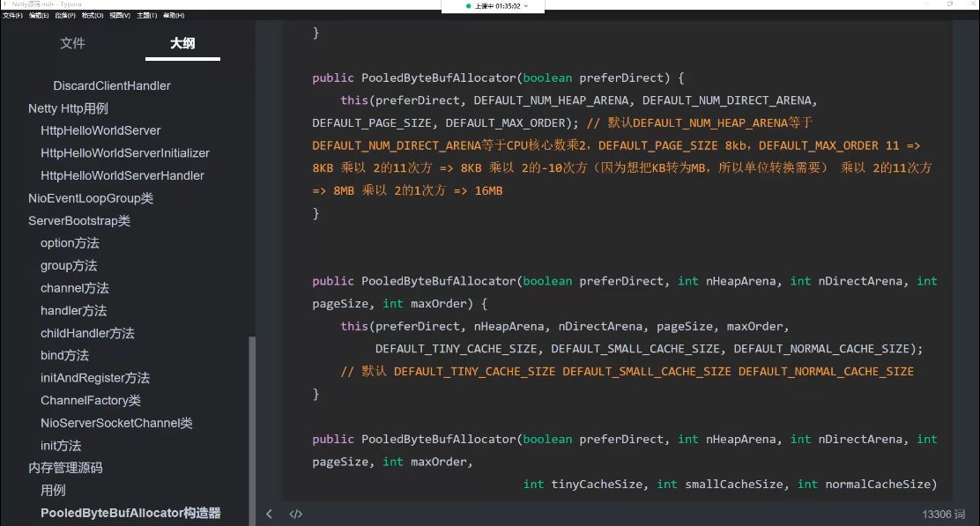Open 内存管理源码 section in outline
Screen dimensions: 980x526
[x=65, y=468]
